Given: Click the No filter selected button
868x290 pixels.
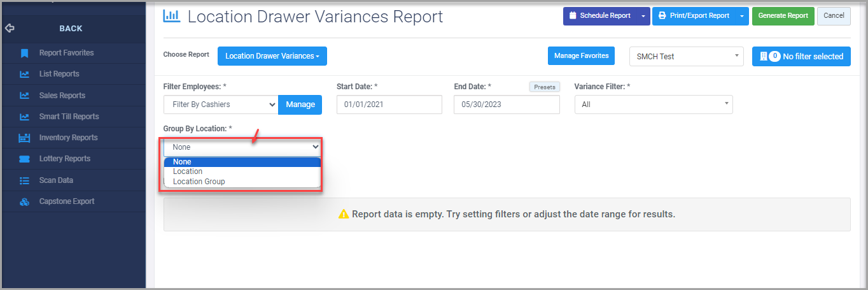Looking at the screenshot, I should coord(801,56).
